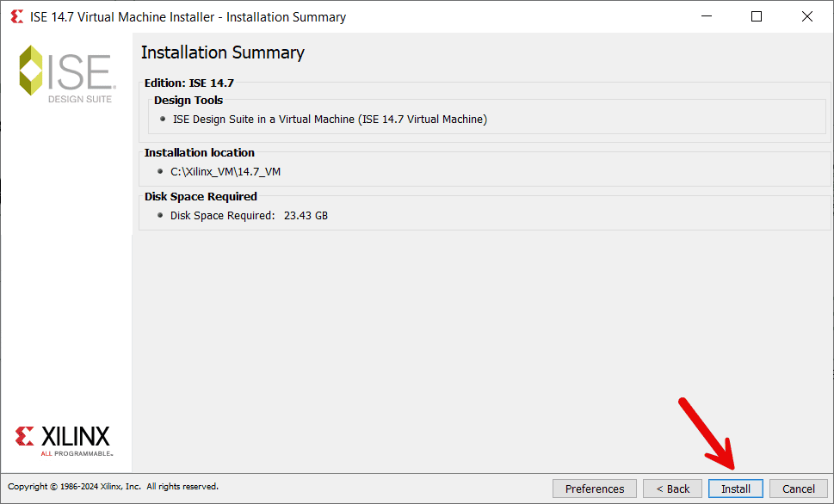The height and width of the screenshot is (504, 834).
Task: Click the bullet beside the installation path
Action: pos(162,171)
